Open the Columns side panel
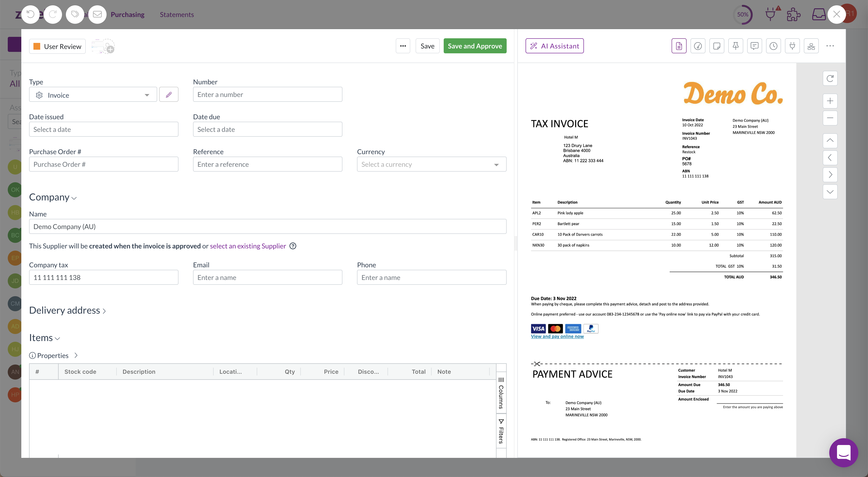The width and height of the screenshot is (868, 477). [501, 393]
